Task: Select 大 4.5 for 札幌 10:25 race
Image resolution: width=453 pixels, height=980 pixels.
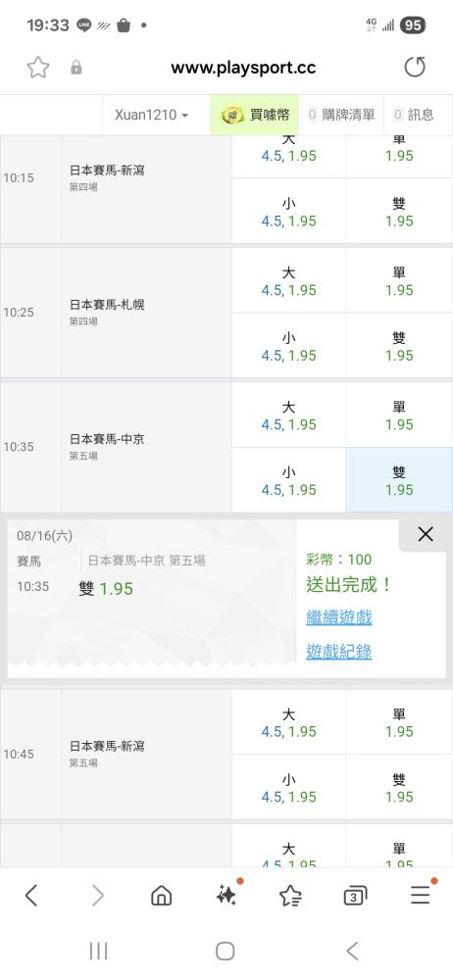Action: point(289,280)
